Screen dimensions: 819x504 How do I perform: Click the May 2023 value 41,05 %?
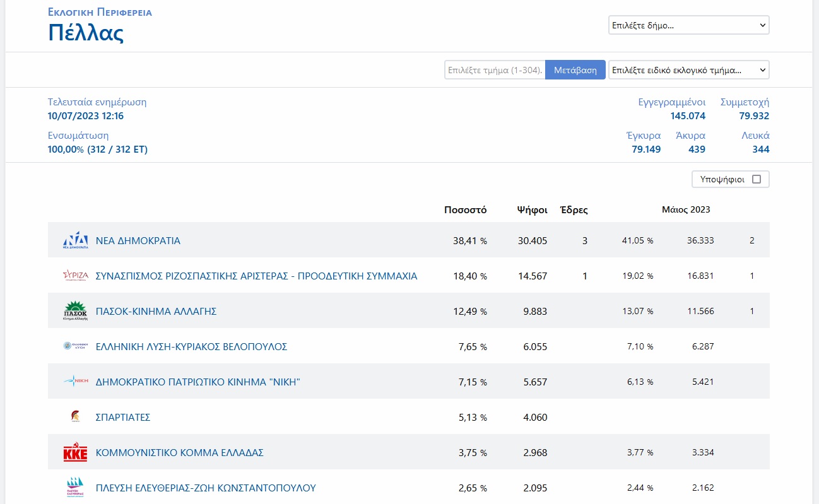pos(638,241)
